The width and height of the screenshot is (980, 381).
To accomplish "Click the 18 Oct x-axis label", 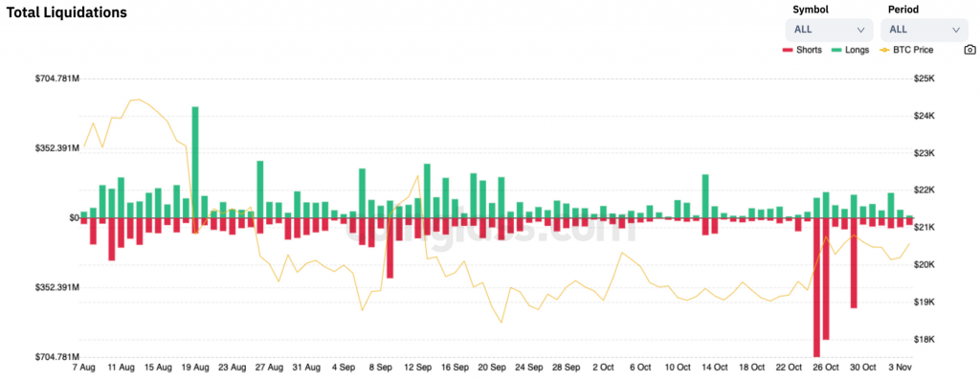I will click(x=751, y=368).
